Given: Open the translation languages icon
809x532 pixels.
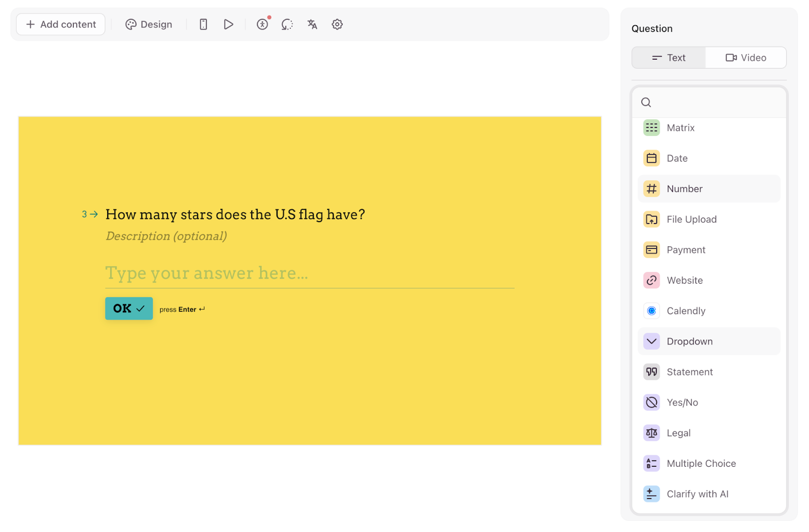Looking at the screenshot, I should pyautogui.click(x=312, y=24).
